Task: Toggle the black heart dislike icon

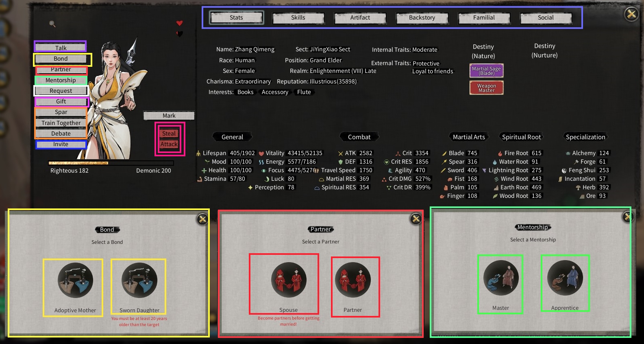Action: [179, 34]
